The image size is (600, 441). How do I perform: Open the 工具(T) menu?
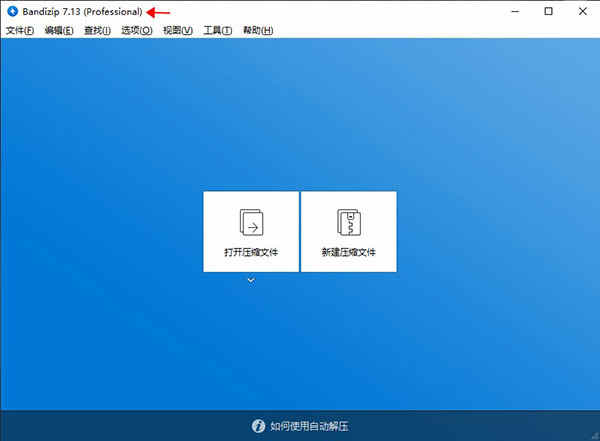217,30
